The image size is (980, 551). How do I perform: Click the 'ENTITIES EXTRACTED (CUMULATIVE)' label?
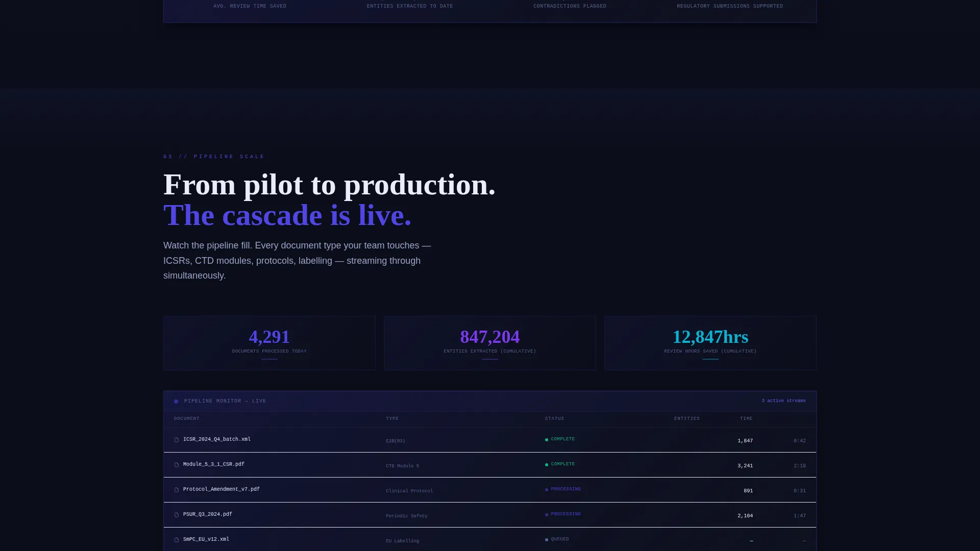tap(490, 352)
